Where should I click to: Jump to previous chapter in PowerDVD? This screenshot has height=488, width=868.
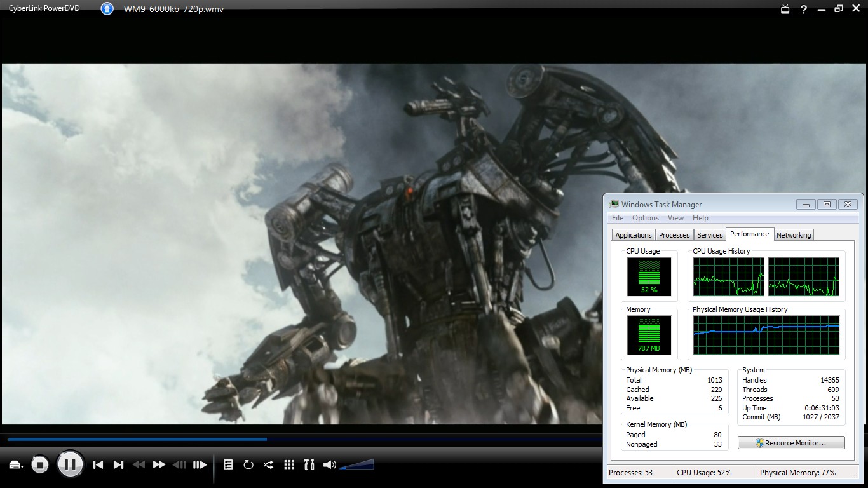(x=98, y=465)
